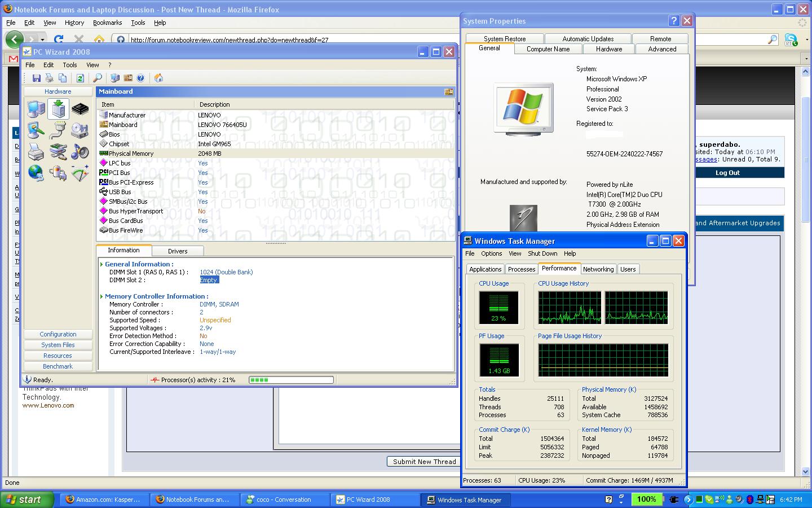Open the Hardware tab in System Properties
Screen dimensions: 812x508
pos(609,49)
